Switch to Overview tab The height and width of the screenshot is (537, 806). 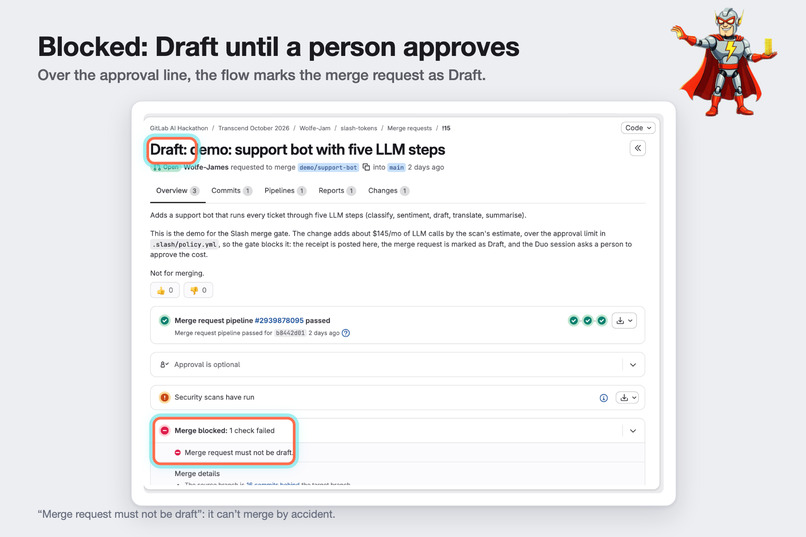177,191
